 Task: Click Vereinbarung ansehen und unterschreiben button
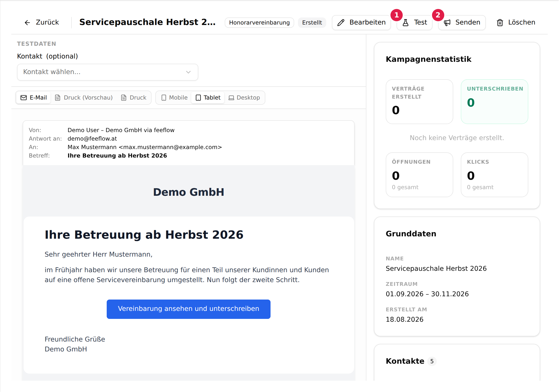click(x=188, y=309)
